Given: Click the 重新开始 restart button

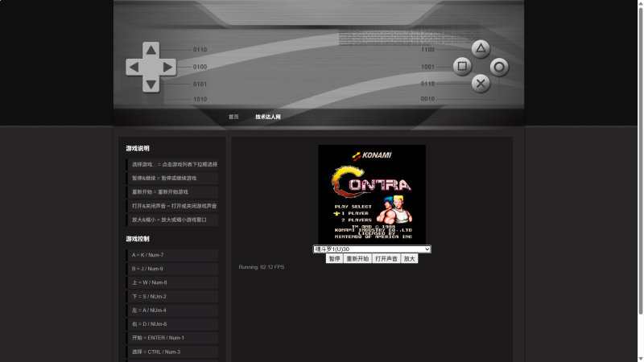Looking at the screenshot, I should [357, 258].
